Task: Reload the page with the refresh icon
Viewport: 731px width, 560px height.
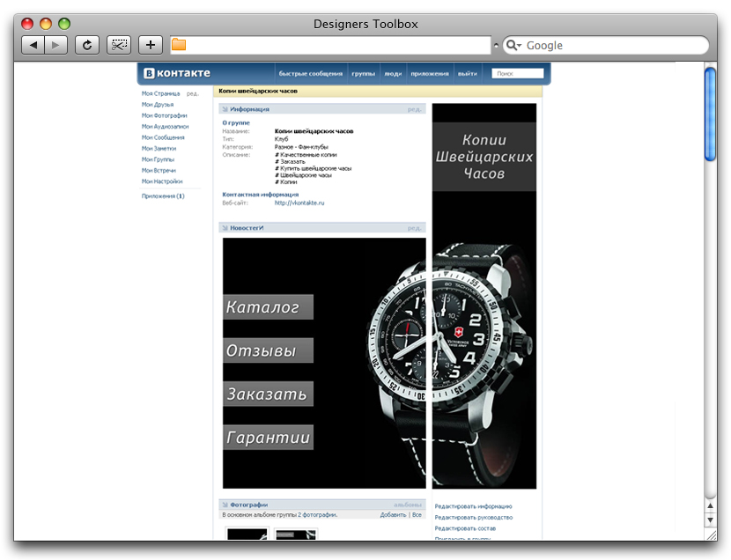Action: coord(86,45)
